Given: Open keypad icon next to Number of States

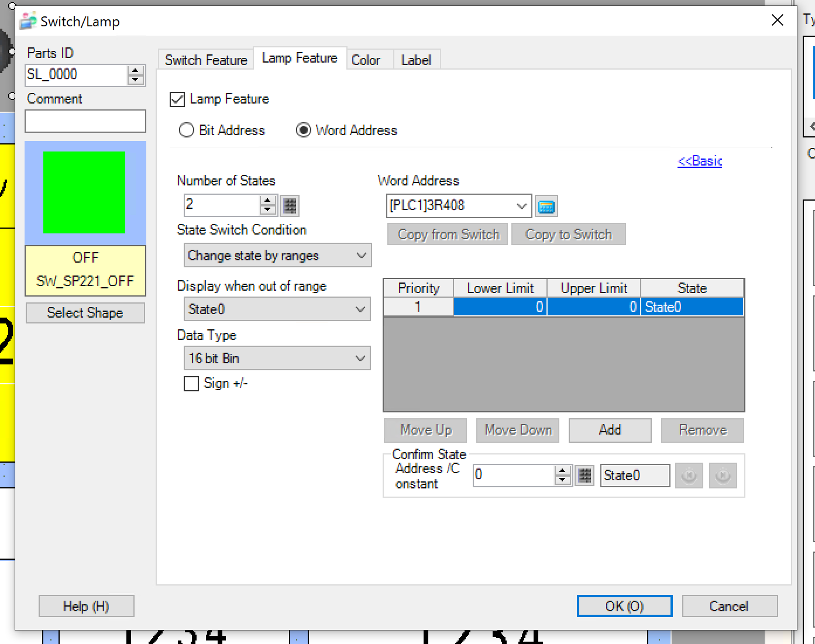Looking at the screenshot, I should pos(290,205).
